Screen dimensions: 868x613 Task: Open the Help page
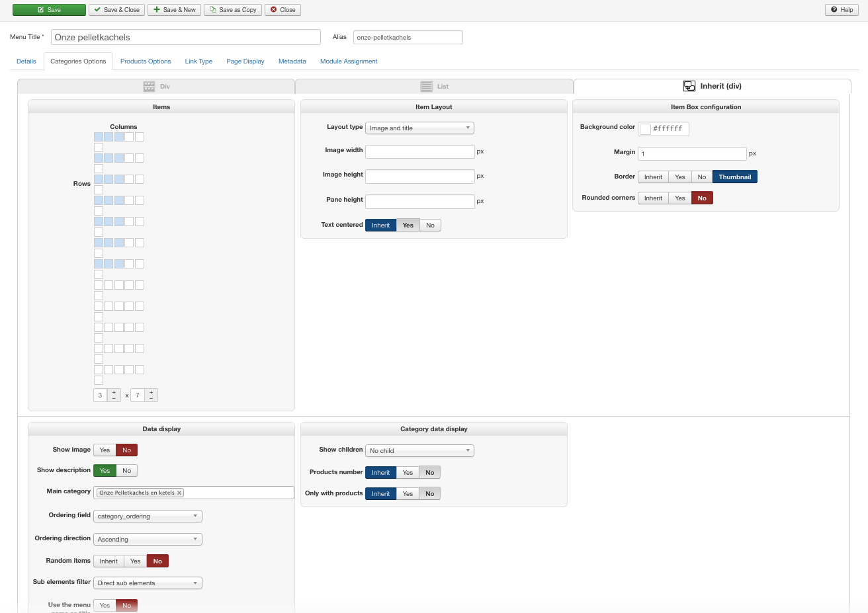[x=842, y=10]
